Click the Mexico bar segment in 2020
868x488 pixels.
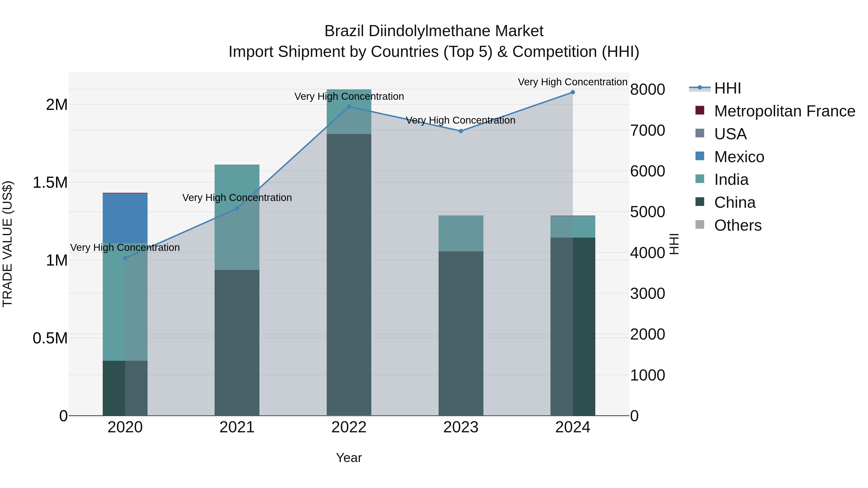(125, 218)
